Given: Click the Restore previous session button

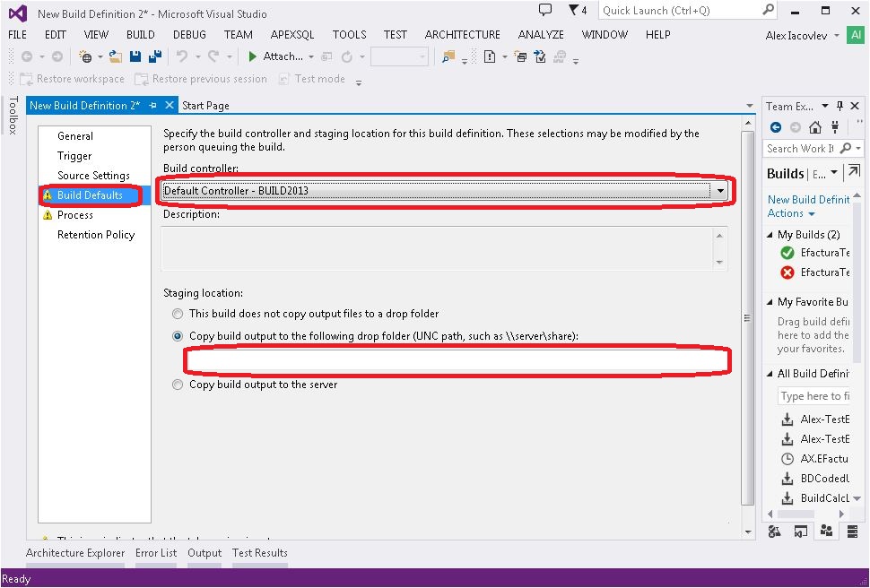Looking at the screenshot, I should point(201,79).
